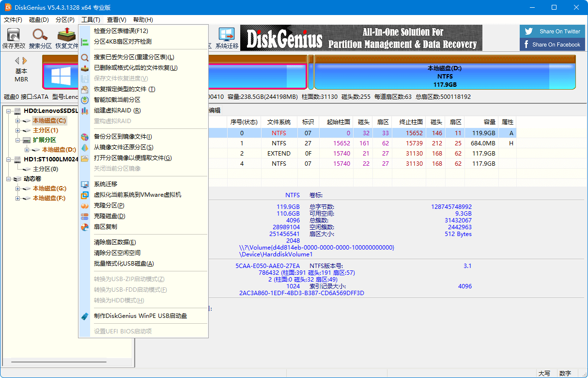Collapse the HD1:ST1000LM024 disk node

8,159
